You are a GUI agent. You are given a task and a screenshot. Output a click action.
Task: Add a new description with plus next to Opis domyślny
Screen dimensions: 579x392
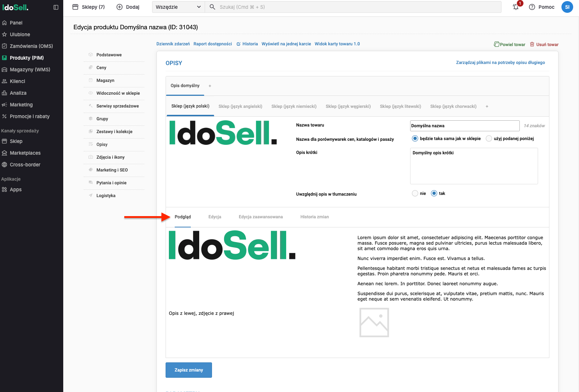pyautogui.click(x=210, y=86)
